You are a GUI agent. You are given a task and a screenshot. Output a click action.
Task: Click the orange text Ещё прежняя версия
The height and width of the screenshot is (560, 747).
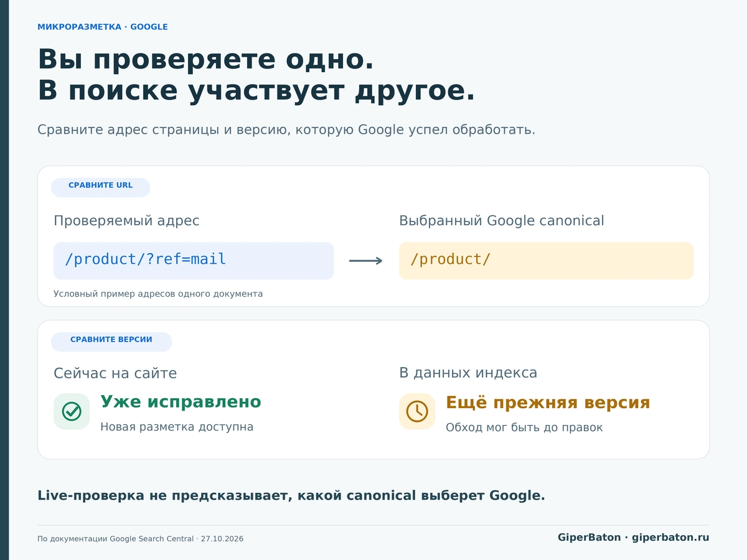click(x=548, y=403)
